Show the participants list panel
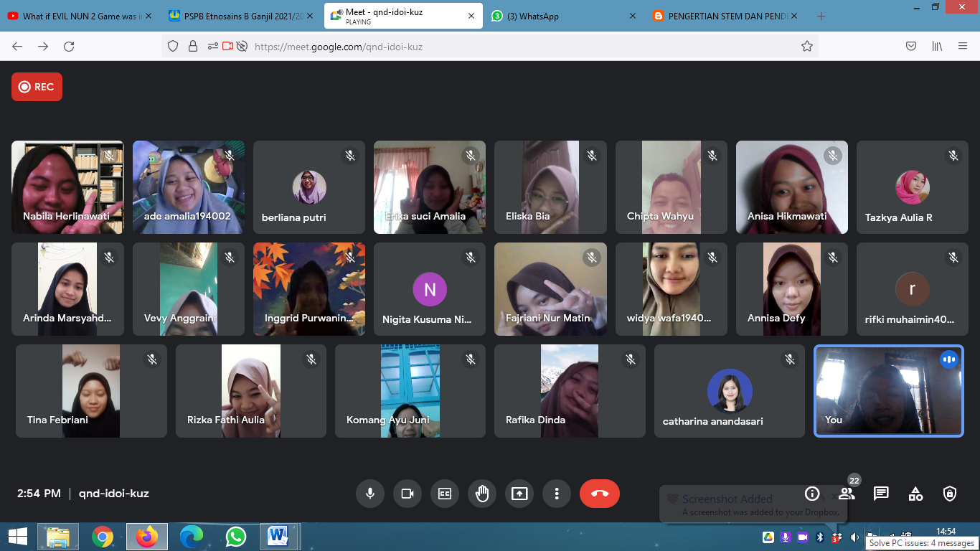 coord(847,494)
